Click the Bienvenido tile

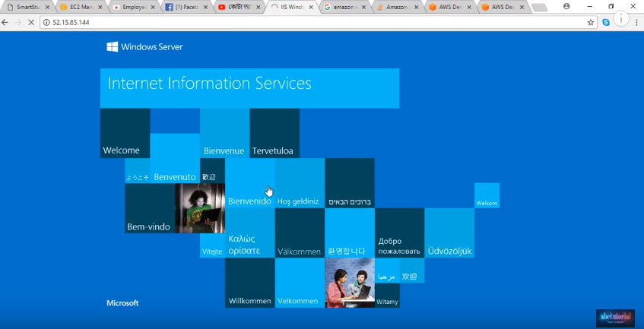pos(249,183)
